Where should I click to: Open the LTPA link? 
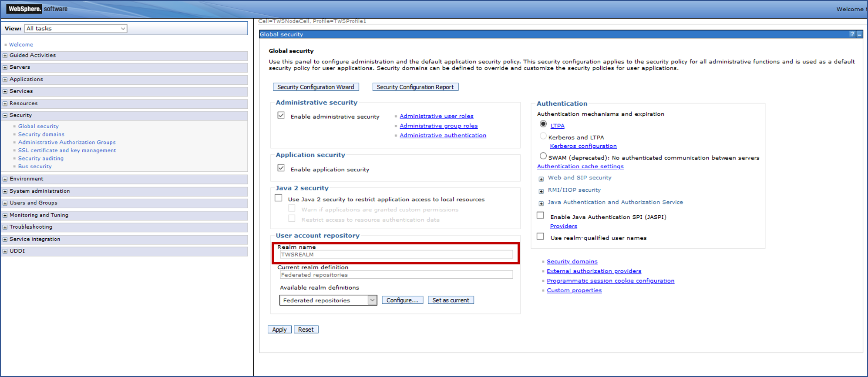(x=557, y=126)
